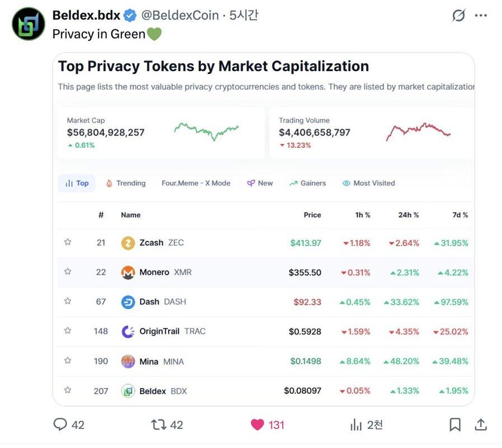Click the reply comment icon

[60, 424]
